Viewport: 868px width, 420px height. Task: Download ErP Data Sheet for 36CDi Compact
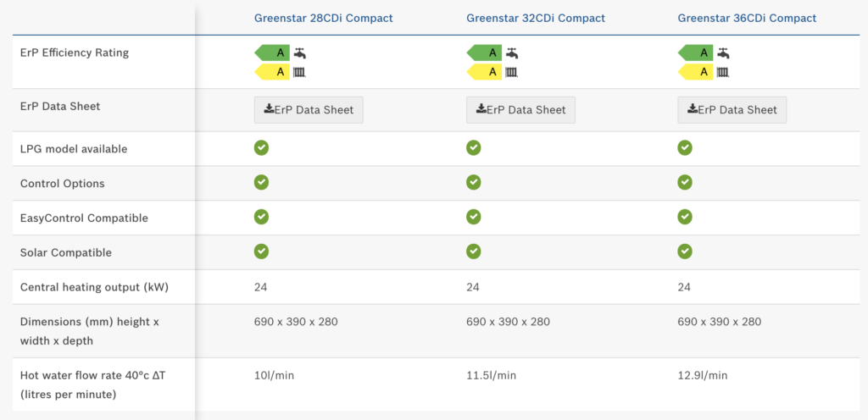pos(732,109)
